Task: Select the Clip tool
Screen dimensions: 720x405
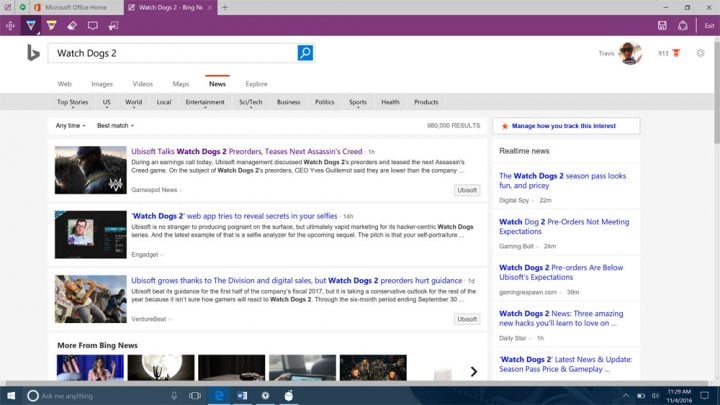Action: [x=113, y=26]
